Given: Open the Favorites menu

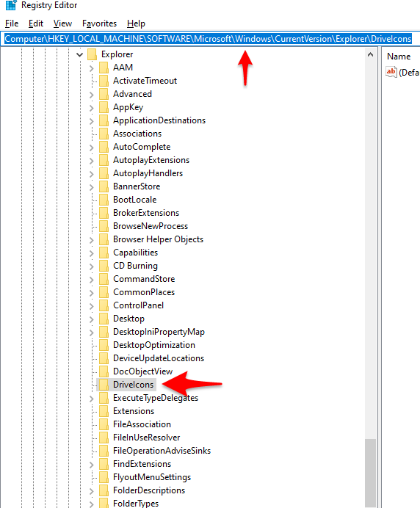Looking at the screenshot, I should (99, 23).
